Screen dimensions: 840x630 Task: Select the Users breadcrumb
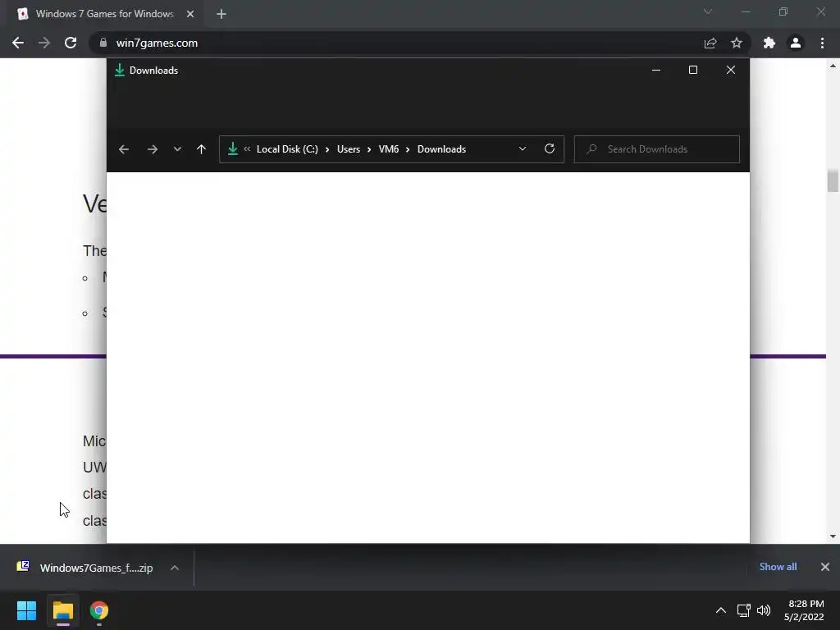348,149
